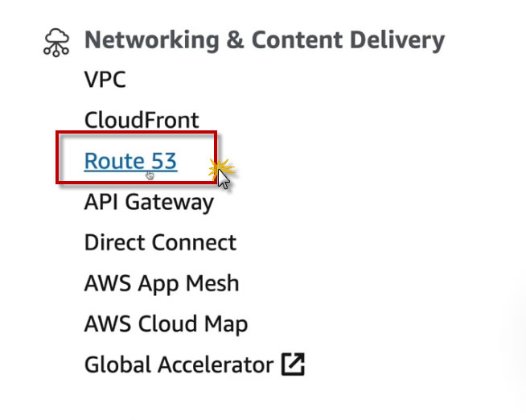Navigate to AWS Cloud Map
The height and width of the screenshot is (420, 526).
tap(166, 324)
